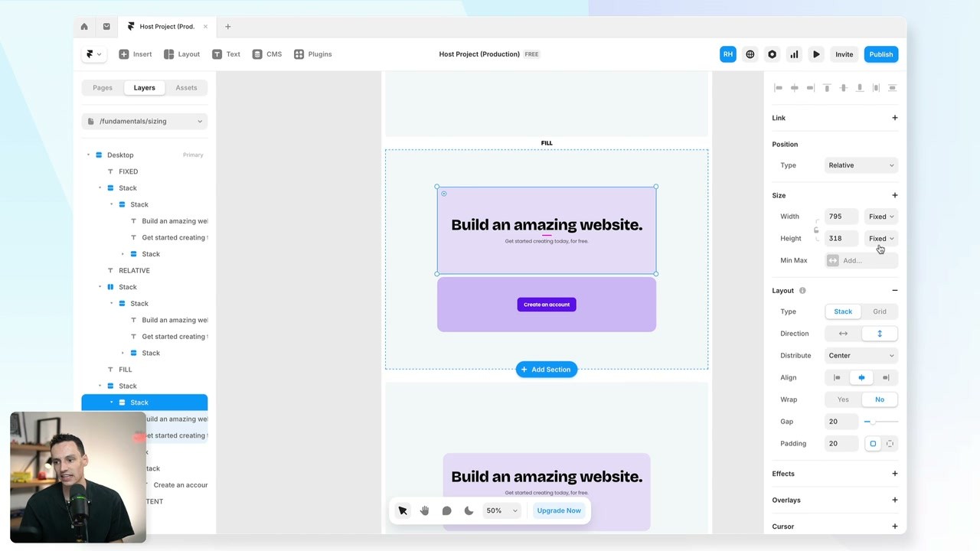This screenshot has height=551, width=980.
Task: Open the Distribute Center dropdown
Action: (x=861, y=356)
